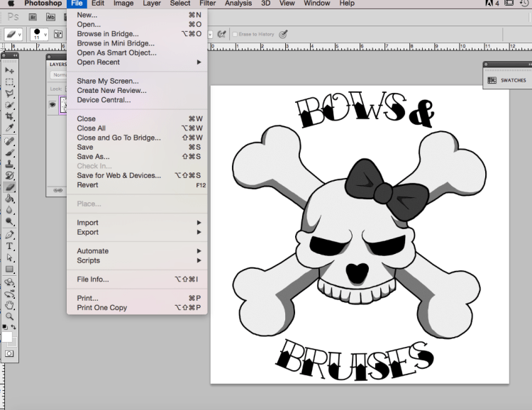Hide the layer using the eye icon
This screenshot has height=410, width=532.
point(52,104)
